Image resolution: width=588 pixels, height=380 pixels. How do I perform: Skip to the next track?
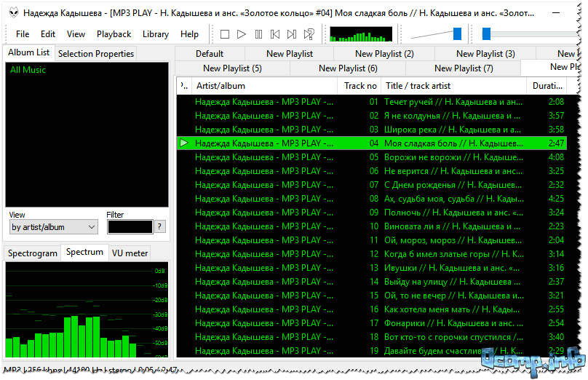click(x=292, y=34)
